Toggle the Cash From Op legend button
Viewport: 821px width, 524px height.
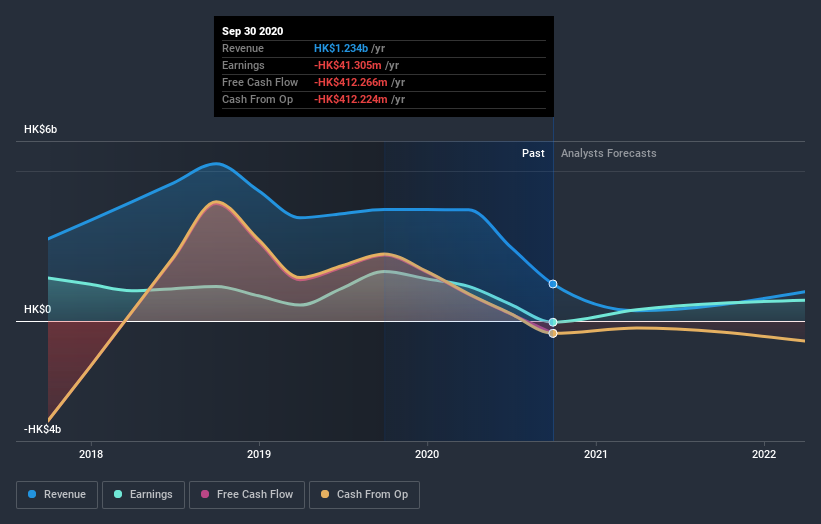364,495
